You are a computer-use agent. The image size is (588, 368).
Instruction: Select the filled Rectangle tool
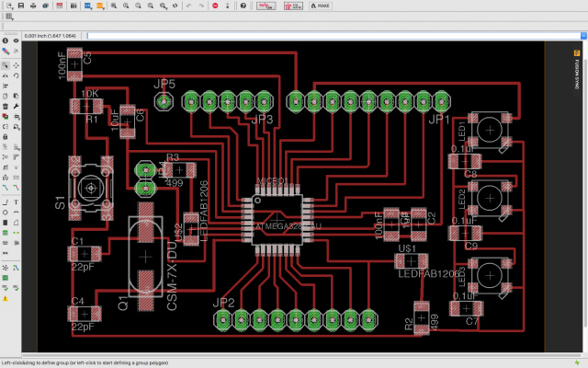[6, 223]
